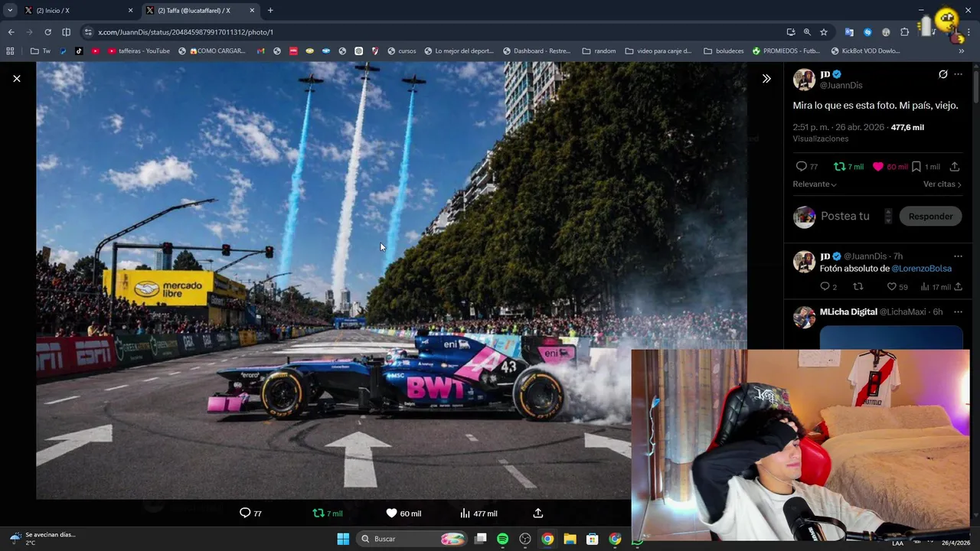Click the taskbar date 26/4/2026
The image size is (980, 551).
point(955,543)
